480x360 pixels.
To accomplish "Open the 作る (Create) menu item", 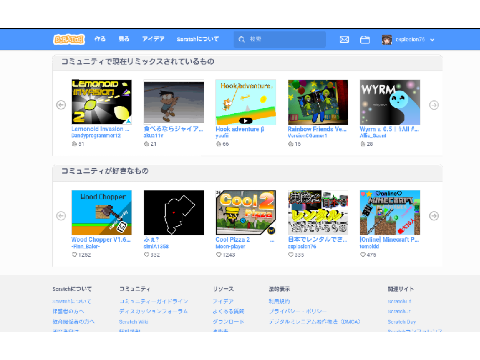I will tap(100, 39).
